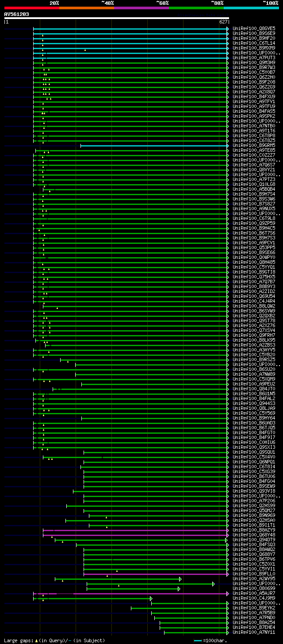The height and width of the screenshot is (644, 283).
Task: Select label UniRef100_Q8H485
Action: [254, 262]
